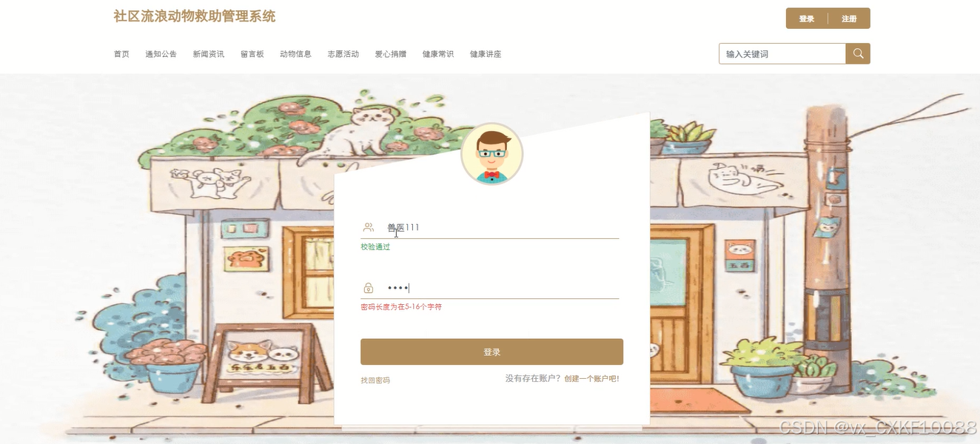View 动物信息 page
The width and height of the screenshot is (980, 444).
pyautogui.click(x=295, y=54)
